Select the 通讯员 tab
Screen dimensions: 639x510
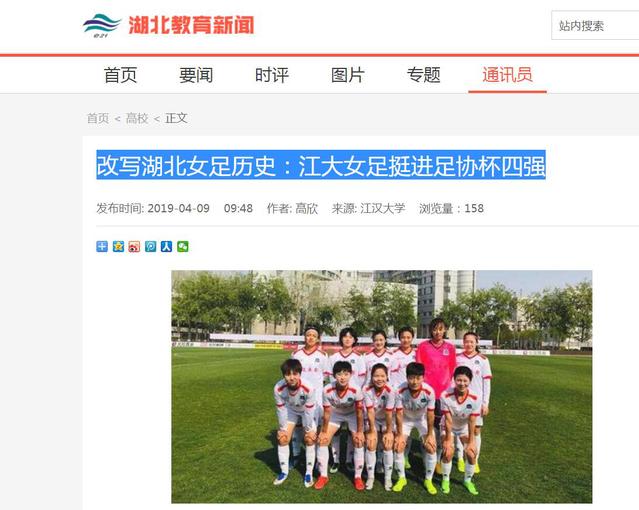507,75
